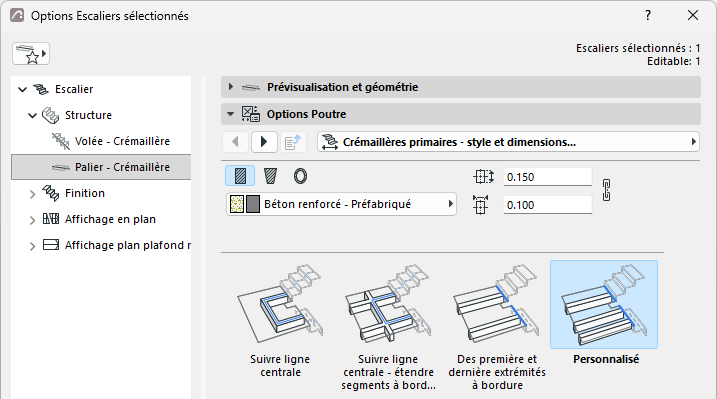
Task: Click the Palier - Crémaillère icon
Action: tap(61, 168)
